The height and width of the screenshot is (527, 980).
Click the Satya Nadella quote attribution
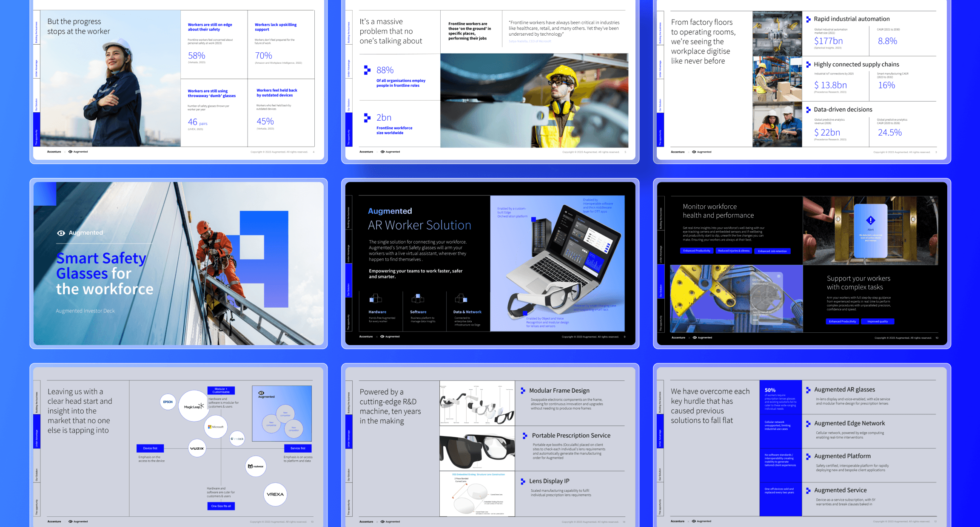pyautogui.click(x=530, y=41)
